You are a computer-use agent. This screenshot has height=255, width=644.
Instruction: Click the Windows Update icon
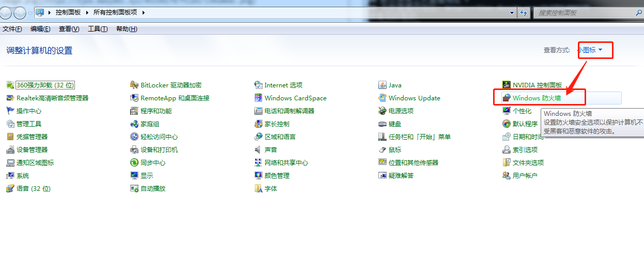[382, 98]
